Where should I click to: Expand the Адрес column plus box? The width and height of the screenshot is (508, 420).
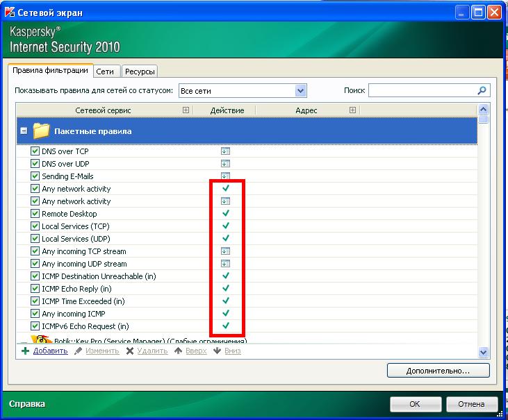pos(352,110)
